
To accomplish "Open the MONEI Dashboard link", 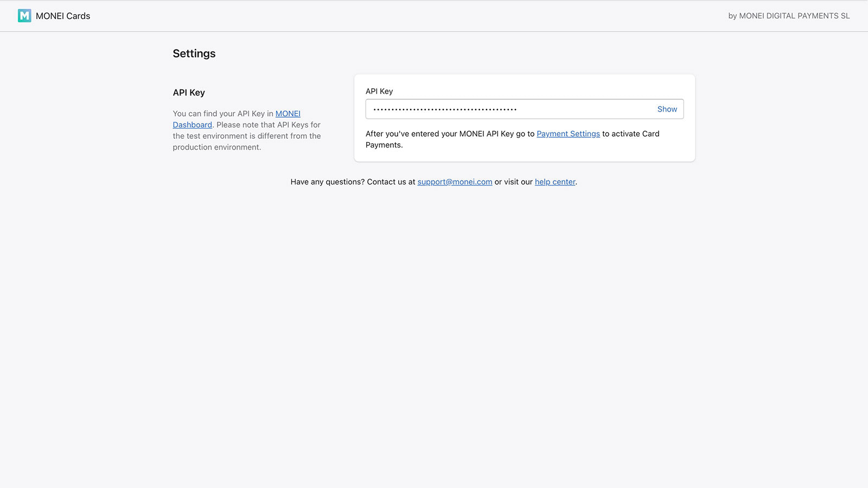I will click(237, 119).
